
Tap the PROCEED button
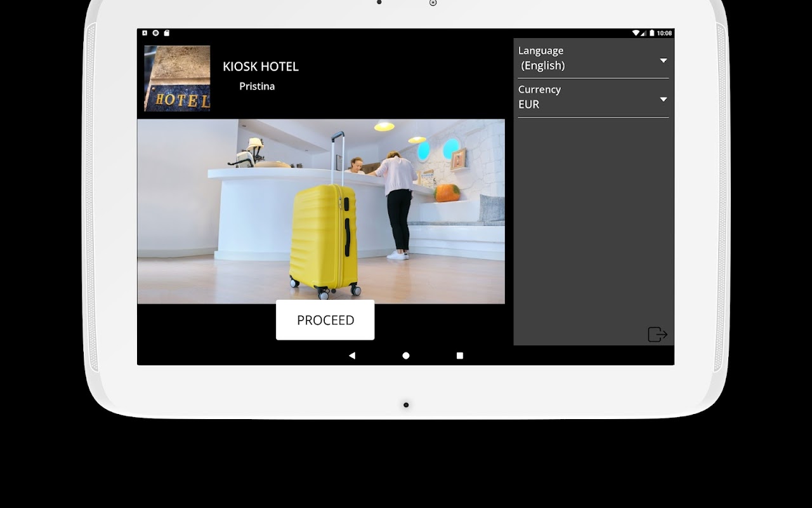325,320
